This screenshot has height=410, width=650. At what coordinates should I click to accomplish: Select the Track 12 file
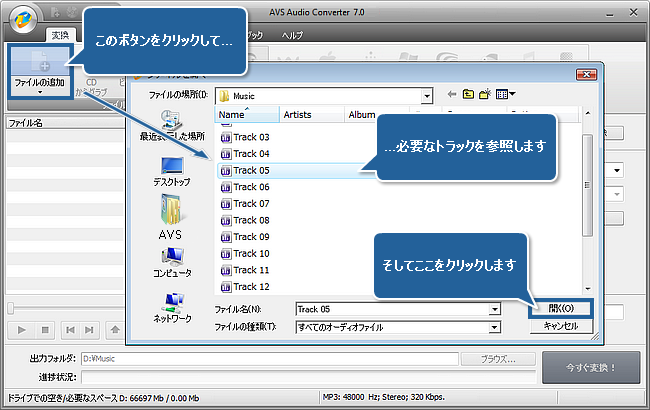pyautogui.click(x=245, y=286)
